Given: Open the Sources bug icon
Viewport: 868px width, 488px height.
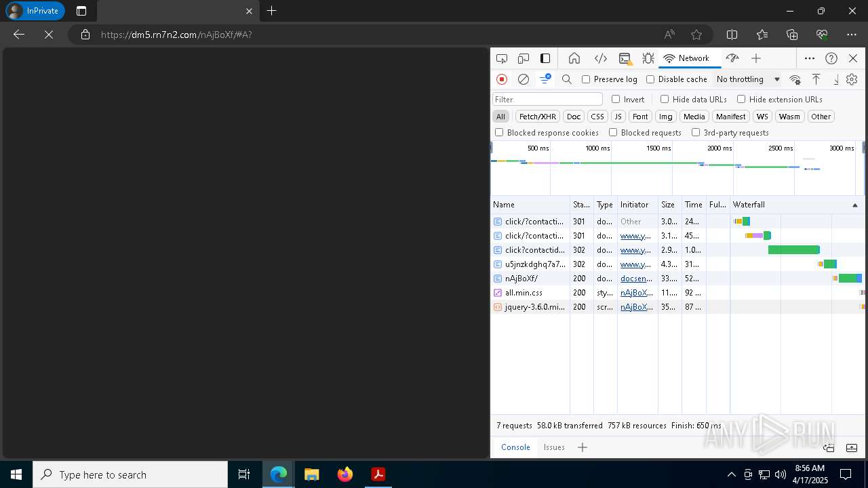Looking at the screenshot, I should [x=648, y=58].
